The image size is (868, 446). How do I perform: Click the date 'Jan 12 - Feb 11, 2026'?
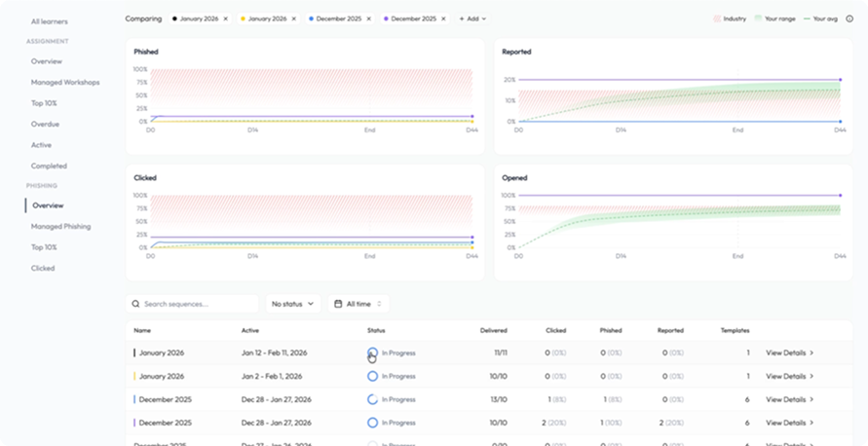[274, 353]
